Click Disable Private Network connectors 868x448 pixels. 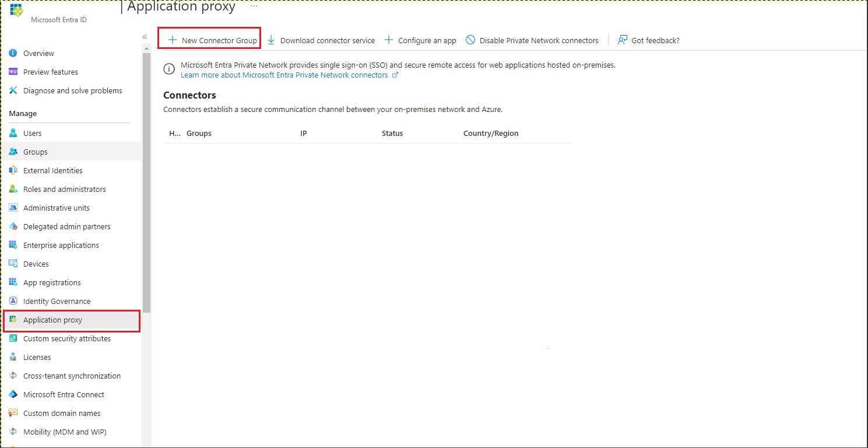[x=532, y=40]
